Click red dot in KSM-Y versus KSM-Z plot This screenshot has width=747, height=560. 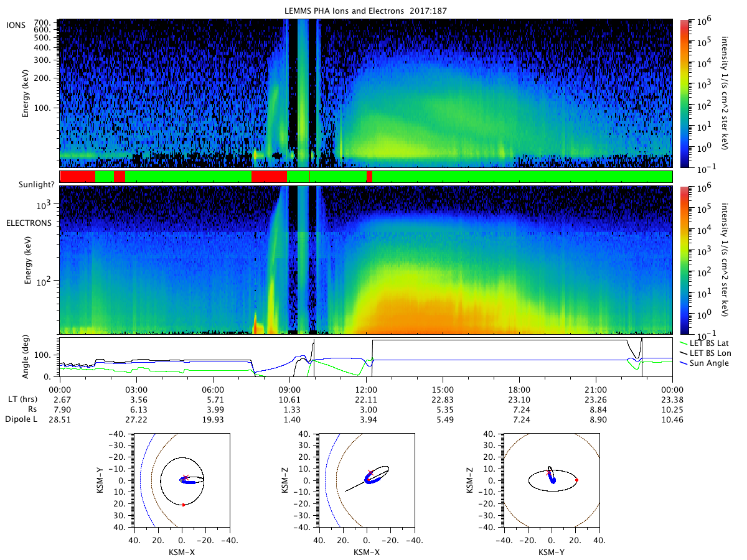click(x=577, y=480)
